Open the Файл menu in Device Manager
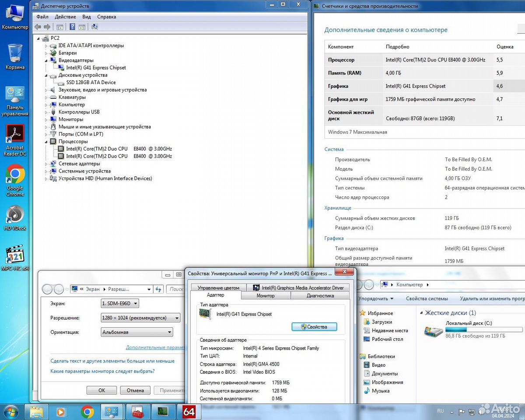This screenshot has height=420, width=525. click(x=42, y=17)
